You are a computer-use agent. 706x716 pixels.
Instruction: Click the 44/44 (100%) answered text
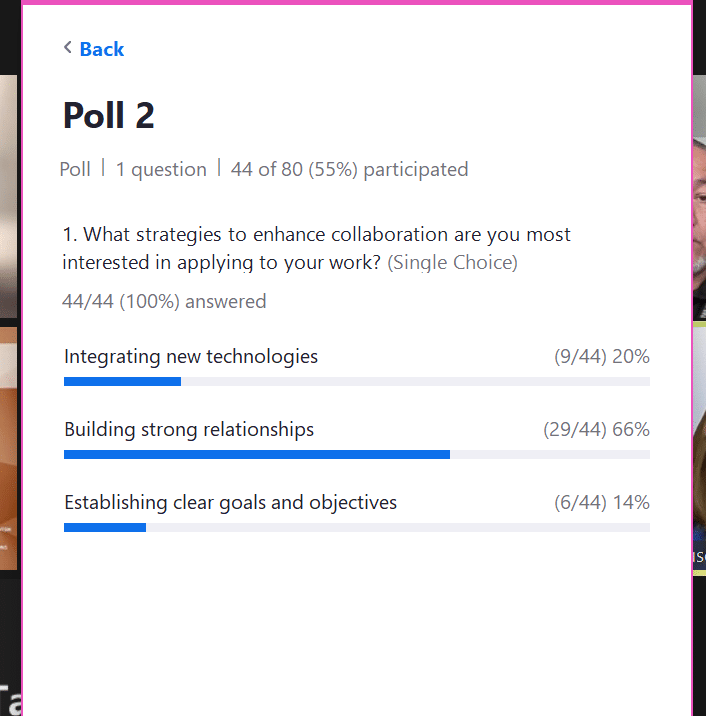(164, 302)
